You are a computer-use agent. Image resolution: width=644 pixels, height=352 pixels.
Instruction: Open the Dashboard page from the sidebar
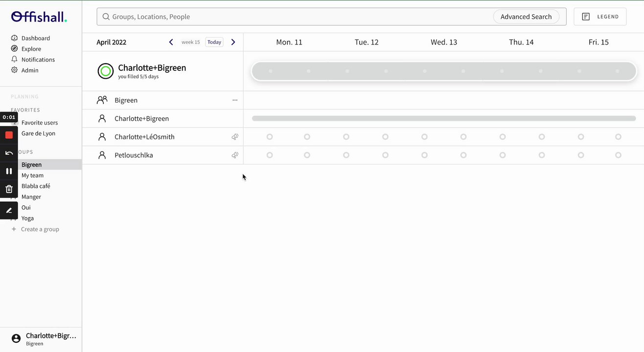click(x=35, y=38)
